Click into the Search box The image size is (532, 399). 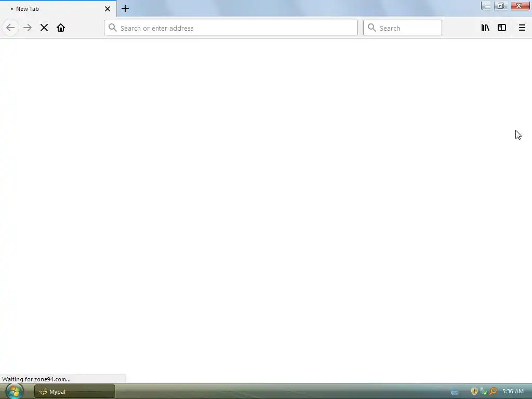click(403, 28)
